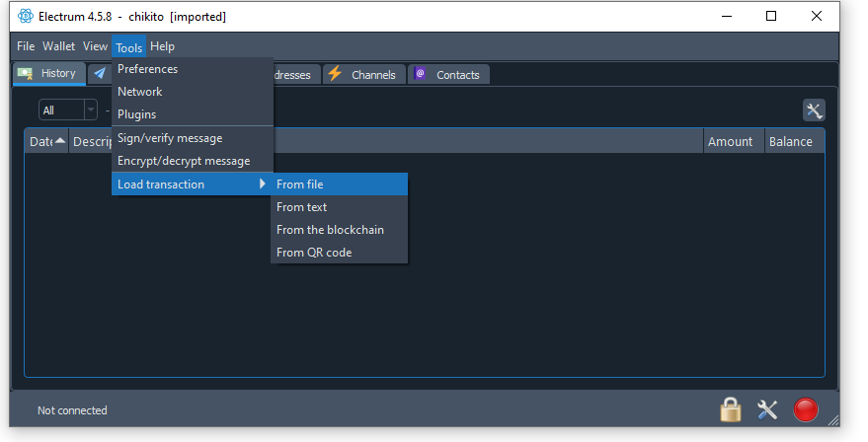Click the Balance column header
This screenshot has width=868, height=442.
pos(794,142)
